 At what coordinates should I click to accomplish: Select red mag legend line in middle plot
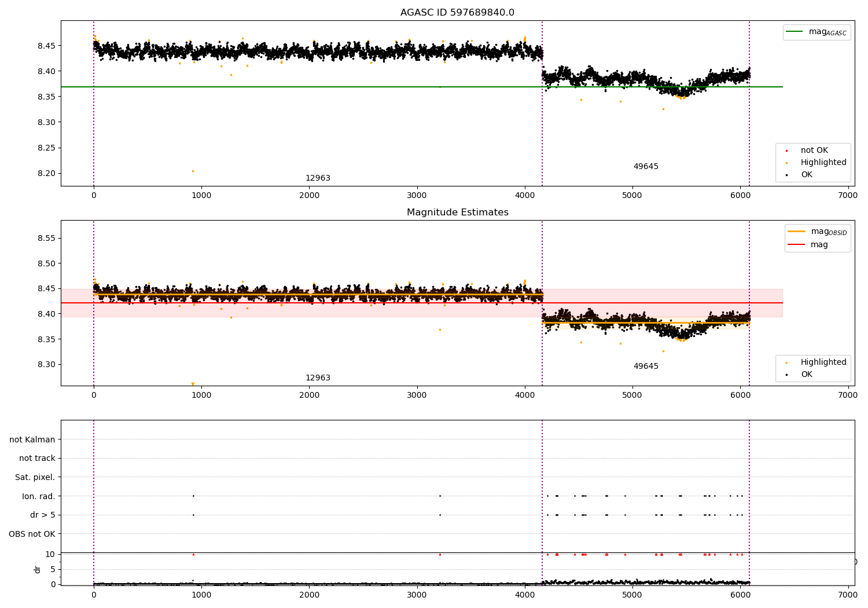click(796, 245)
